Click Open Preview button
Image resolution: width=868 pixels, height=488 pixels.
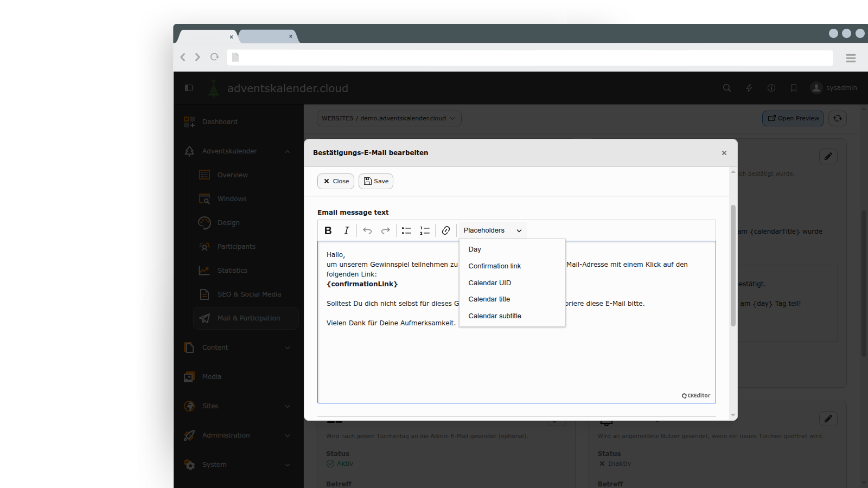[x=793, y=118]
